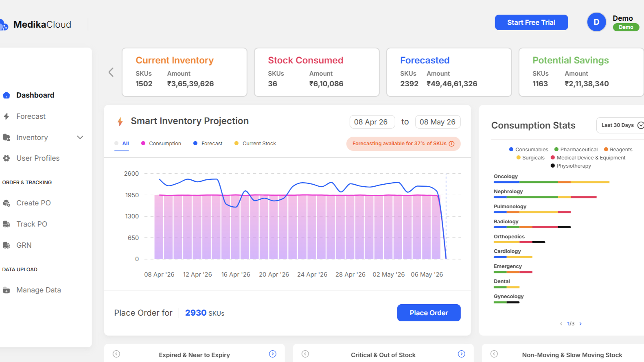The image size is (644, 362).
Task: Click the User Profiles gear icon
Action: coord(6,158)
